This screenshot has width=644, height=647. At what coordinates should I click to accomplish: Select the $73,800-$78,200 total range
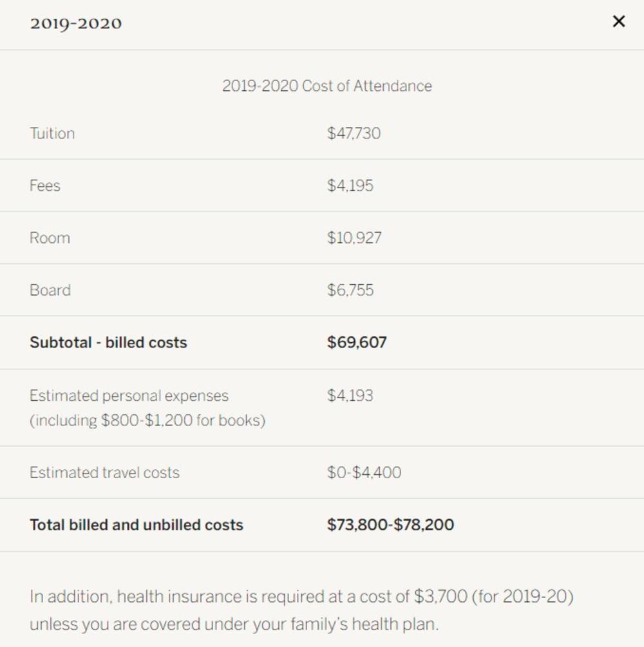tap(390, 525)
